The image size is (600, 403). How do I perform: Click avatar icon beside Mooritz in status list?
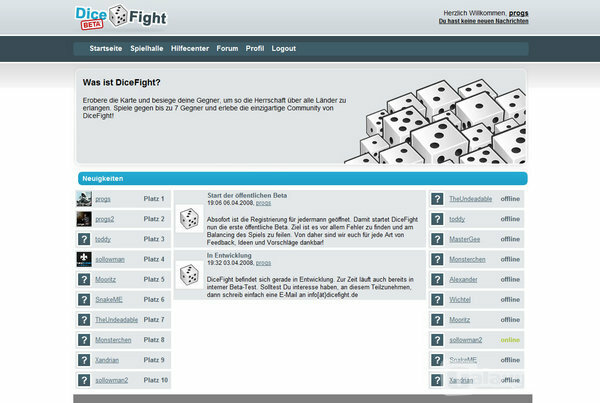pos(437,320)
